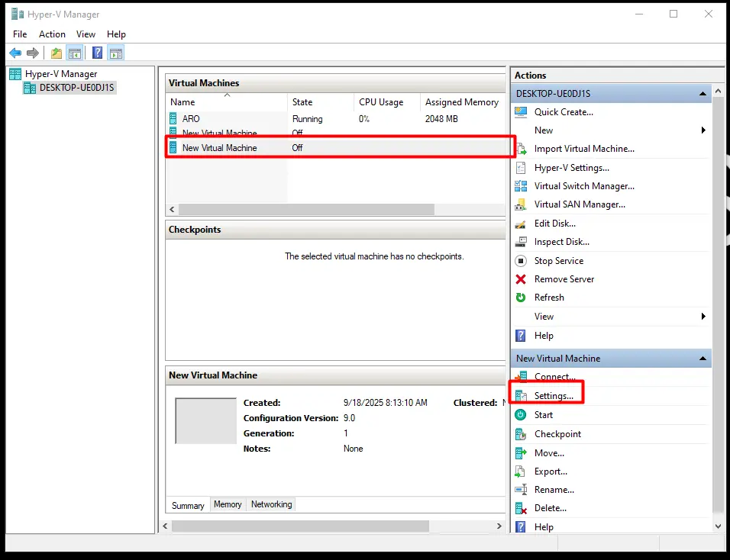Click the green Start power icon
The image size is (730, 560).
coord(521,415)
